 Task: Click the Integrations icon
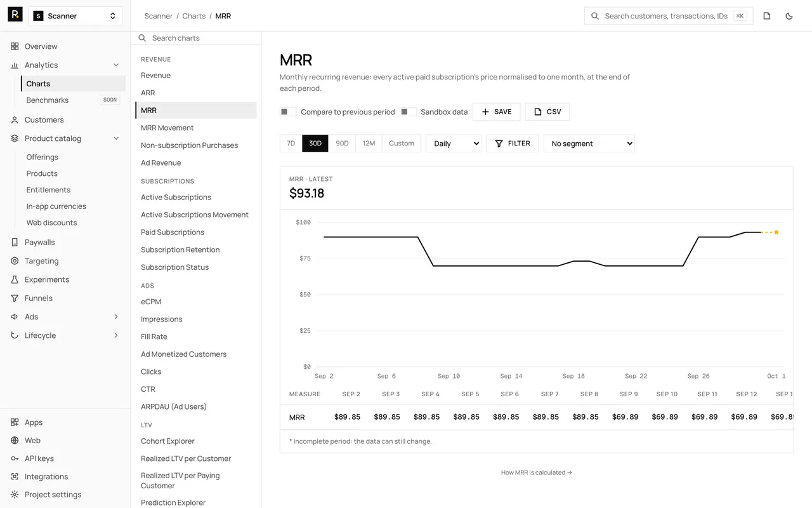pos(15,476)
